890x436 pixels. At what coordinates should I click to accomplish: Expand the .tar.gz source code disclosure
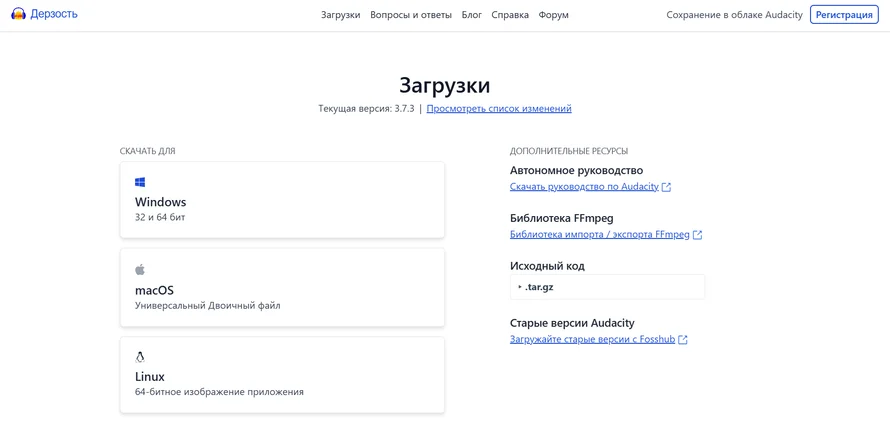pyautogui.click(x=607, y=287)
